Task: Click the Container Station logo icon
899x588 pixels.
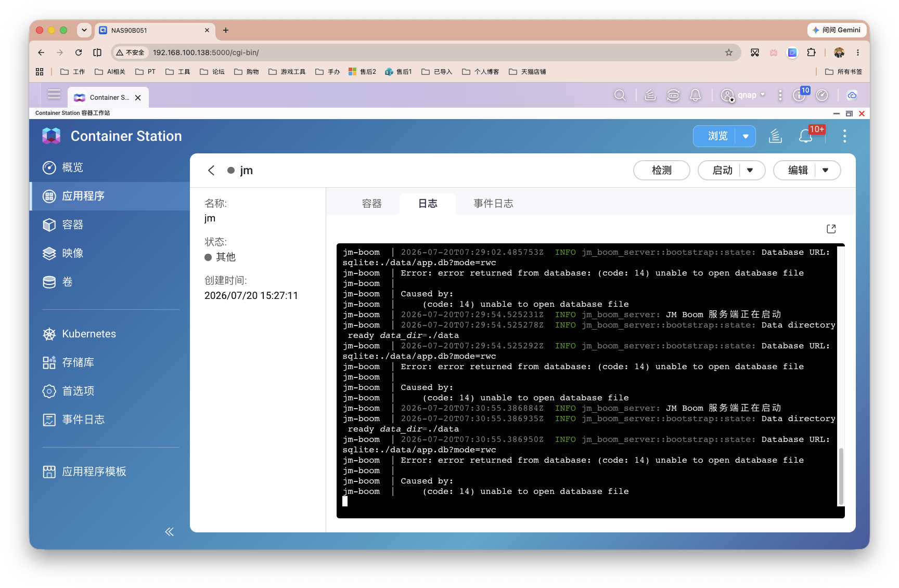Action: coord(52,136)
